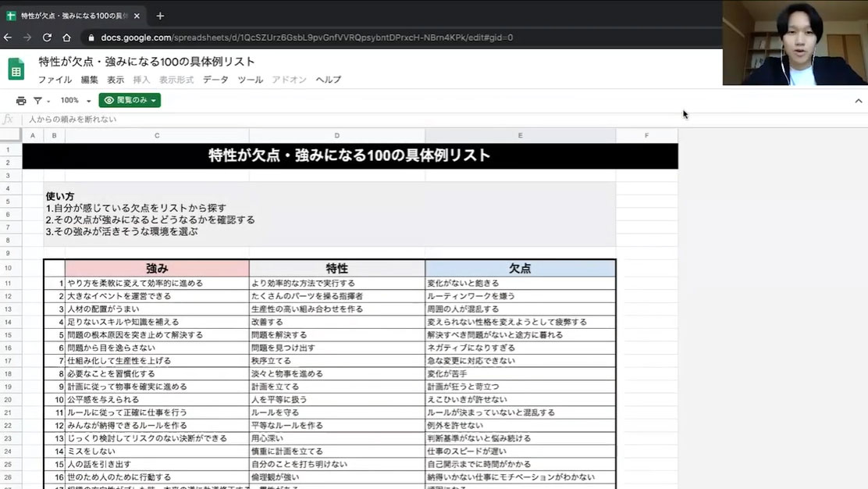Click the Google Sheets home logo
Screen dimensions: 868x489
click(16, 69)
